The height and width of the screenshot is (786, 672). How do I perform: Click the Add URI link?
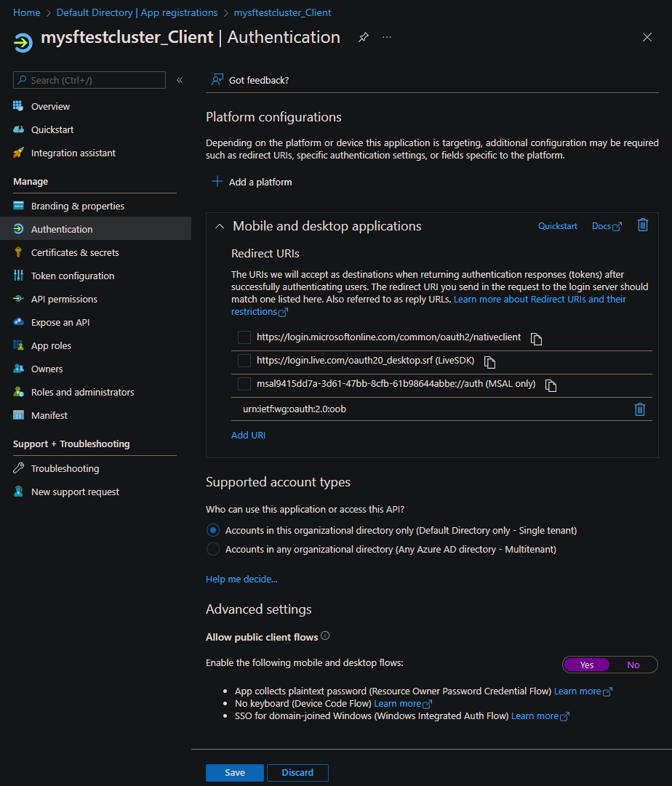pyautogui.click(x=248, y=435)
